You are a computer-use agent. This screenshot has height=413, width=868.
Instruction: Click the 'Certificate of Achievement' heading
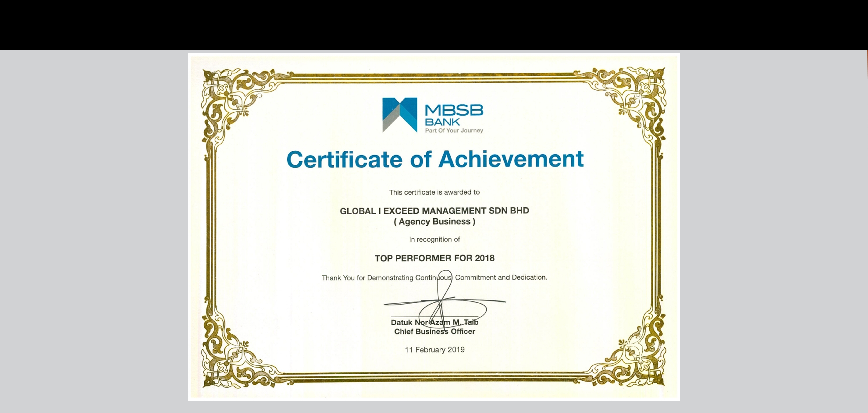[435, 159]
